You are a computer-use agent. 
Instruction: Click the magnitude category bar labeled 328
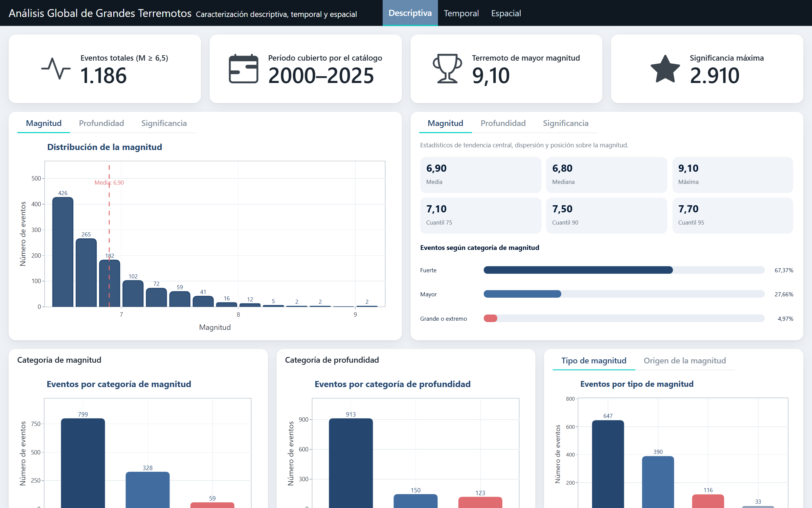click(148, 490)
